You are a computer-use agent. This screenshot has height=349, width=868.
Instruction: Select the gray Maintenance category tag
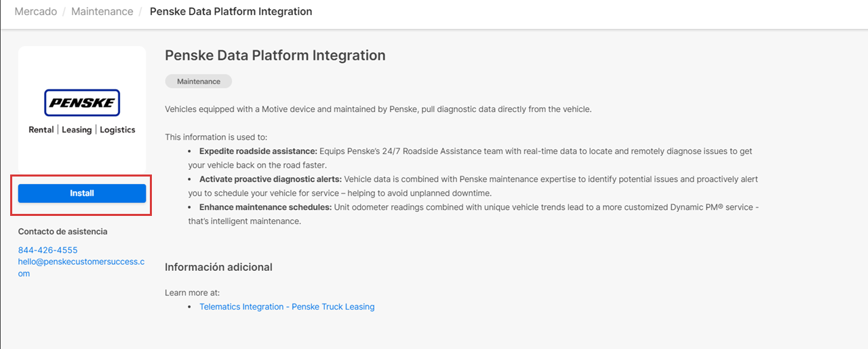198,81
